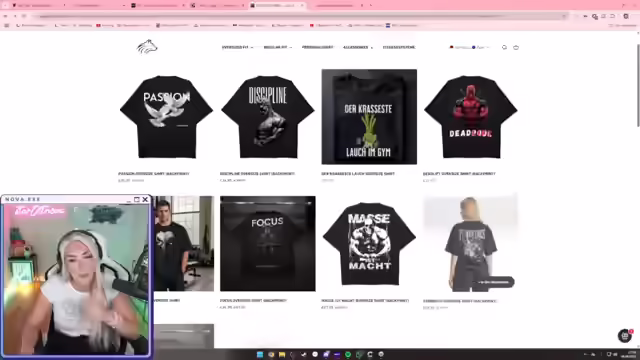Open the chat widget bubble
This screenshot has height=360, width=640.
pyautogui.click(x=624, y=336)
